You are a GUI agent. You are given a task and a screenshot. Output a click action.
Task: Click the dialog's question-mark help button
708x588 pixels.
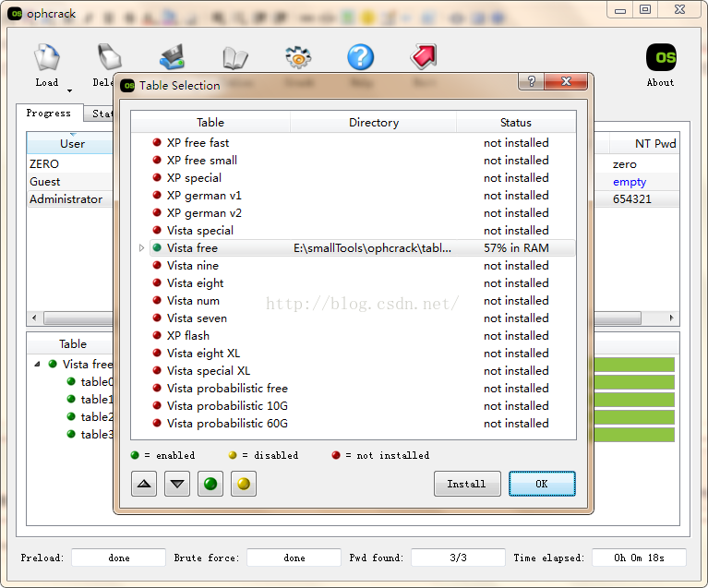(532, 81)
